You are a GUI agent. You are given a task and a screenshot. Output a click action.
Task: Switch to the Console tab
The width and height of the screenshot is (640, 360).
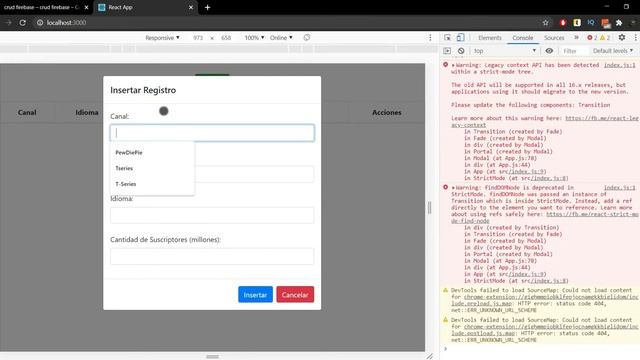click(x=522, y=38)
